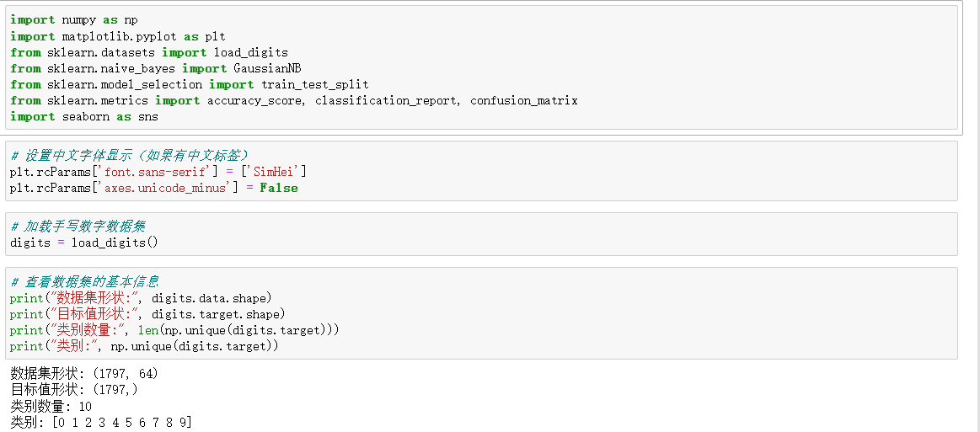The width and height of the screenshot is (980, 432).
Task: Click the output '目标值形状: (1797,)'
Action: coord(74,390)
